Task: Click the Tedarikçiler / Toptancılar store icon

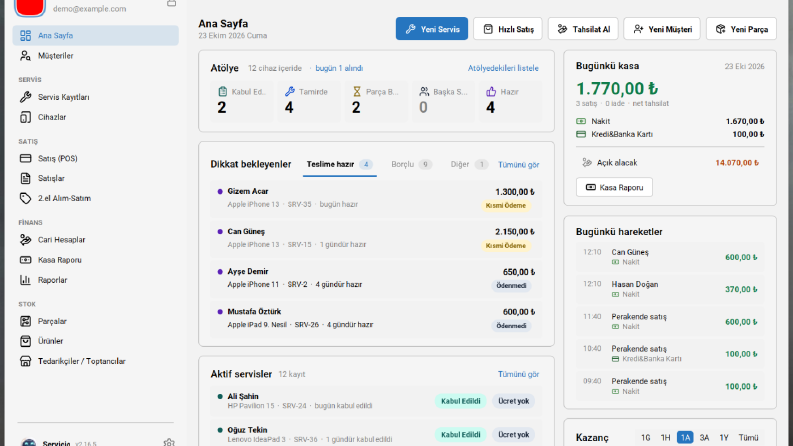Action: (x=25, y=361)
